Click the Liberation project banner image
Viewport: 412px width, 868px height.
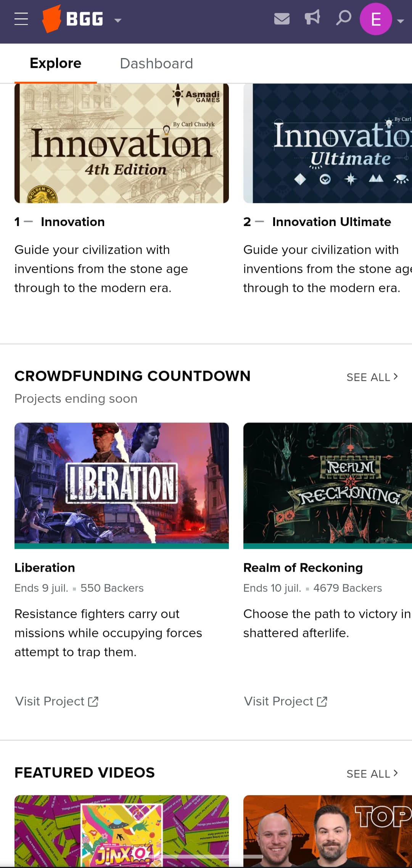coord(122,486)
